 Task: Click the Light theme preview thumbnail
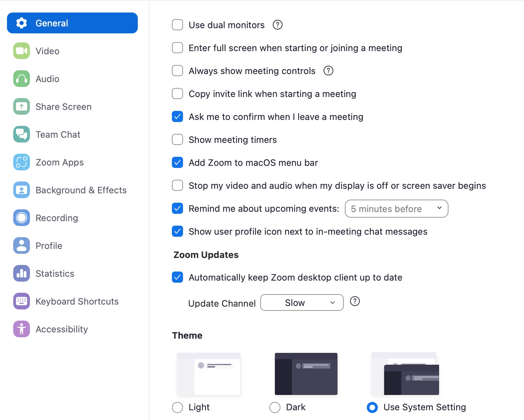point(209,374)
